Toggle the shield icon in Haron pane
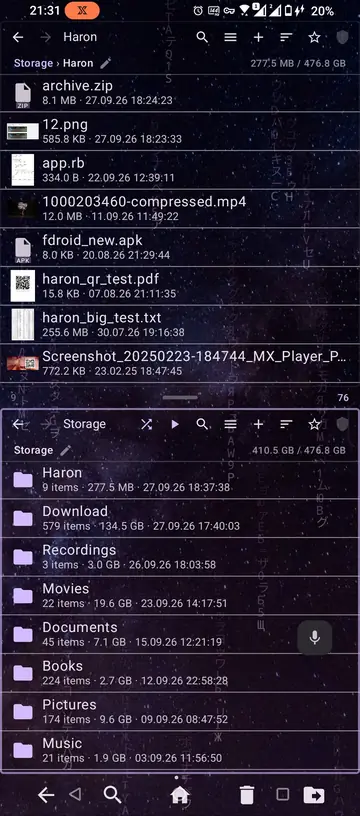 click(x=342, y=37)
